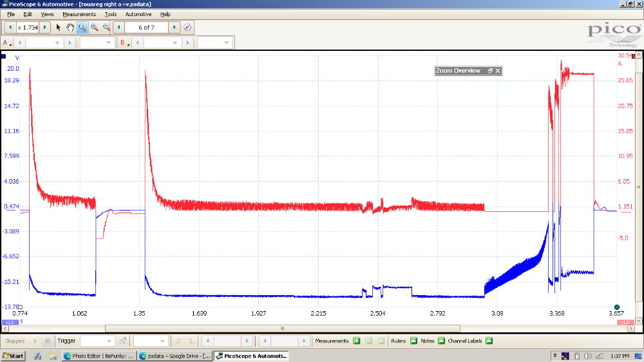Click the zoom out magnifier icon

point(106,28)
